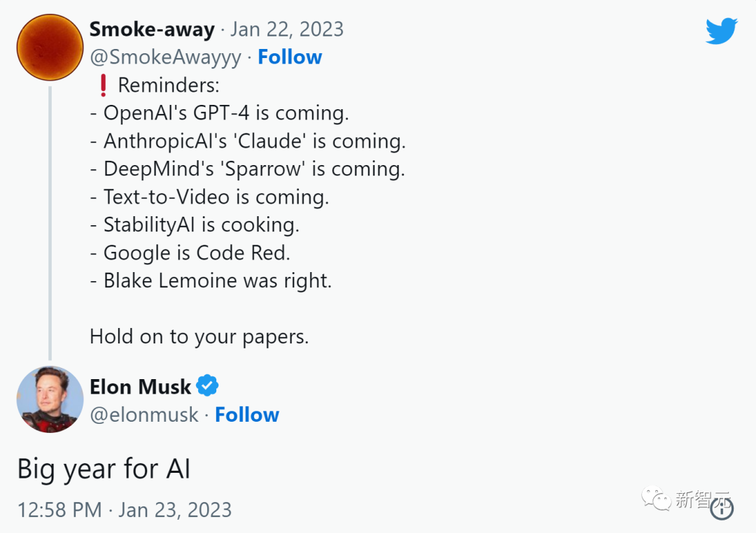The height and width of the screenshot is (533, 756).
Task: Click the red exclamation mark emoji
Action: tap(103, 85)
